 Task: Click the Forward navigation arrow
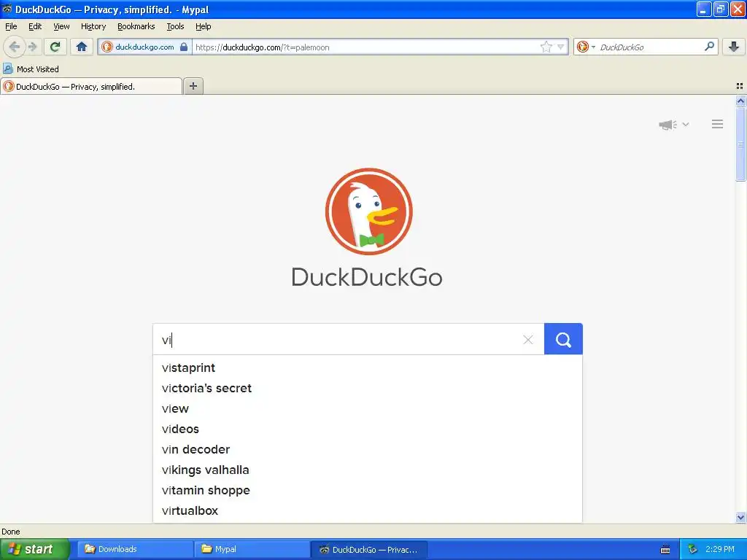click(x=32, y=47)
